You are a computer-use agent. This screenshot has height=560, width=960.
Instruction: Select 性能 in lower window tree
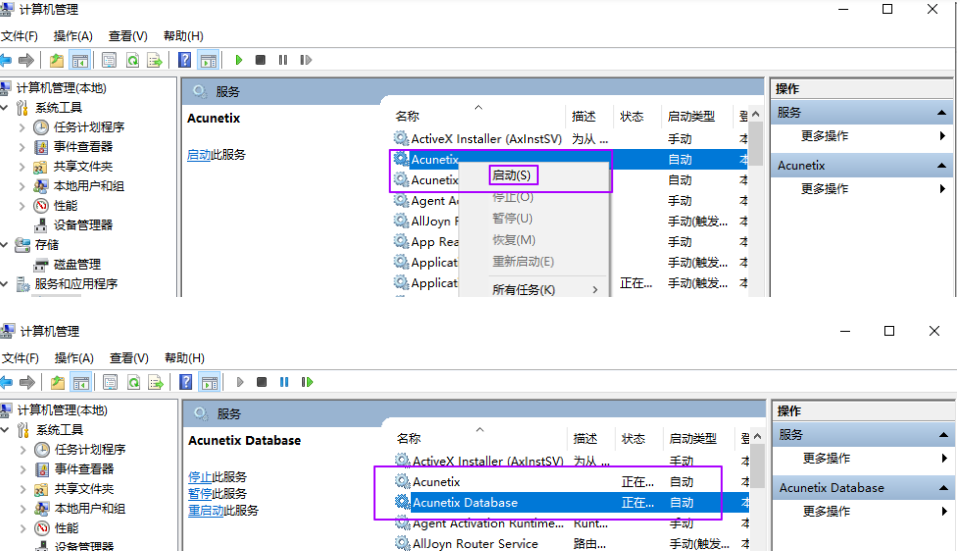click(66, 528)
